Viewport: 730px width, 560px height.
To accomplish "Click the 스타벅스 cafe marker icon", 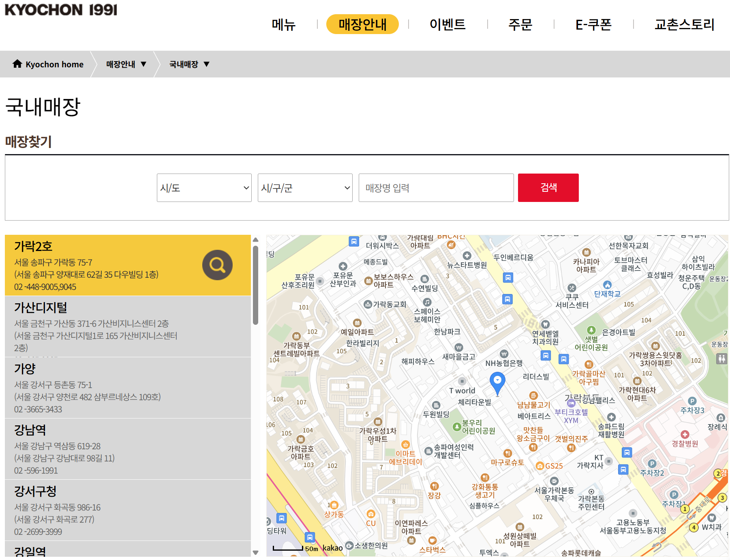I will [x=432, y=540].
